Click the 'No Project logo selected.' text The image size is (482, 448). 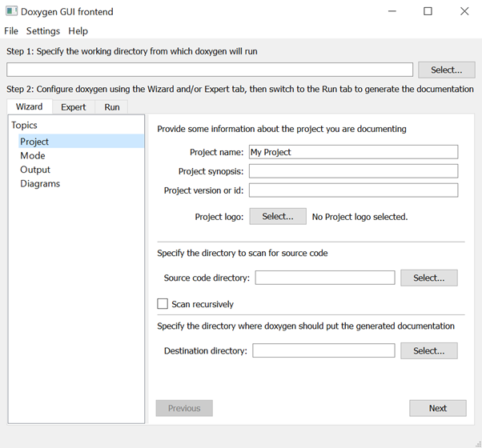359,217
